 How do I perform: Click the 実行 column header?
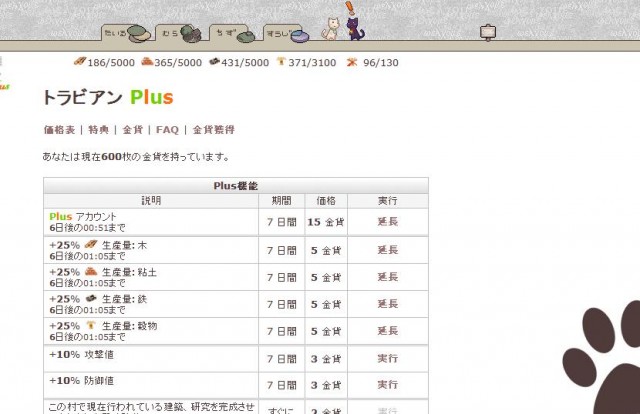(387, 200)
